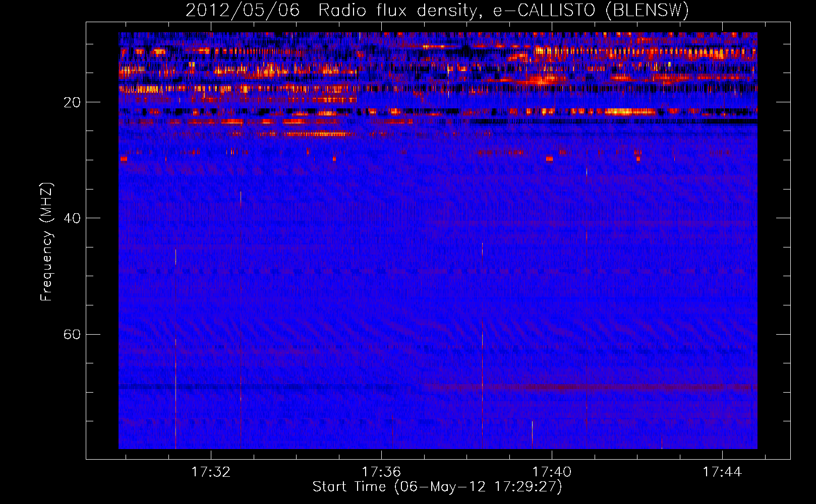Click the Start Time axis label
816x504 pixels.
(x=437, y=487)
